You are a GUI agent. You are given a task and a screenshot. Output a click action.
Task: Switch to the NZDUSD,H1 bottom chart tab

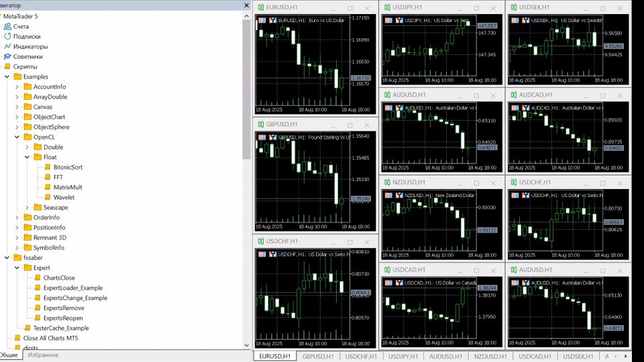490,356
